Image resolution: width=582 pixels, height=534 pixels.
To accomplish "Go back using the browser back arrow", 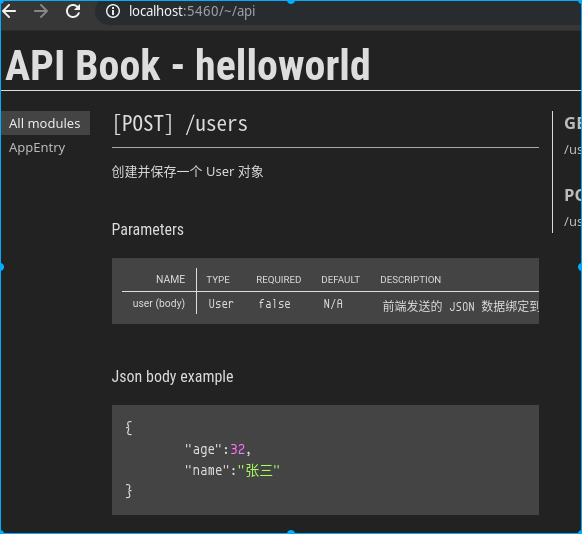I will pos(9,11).
